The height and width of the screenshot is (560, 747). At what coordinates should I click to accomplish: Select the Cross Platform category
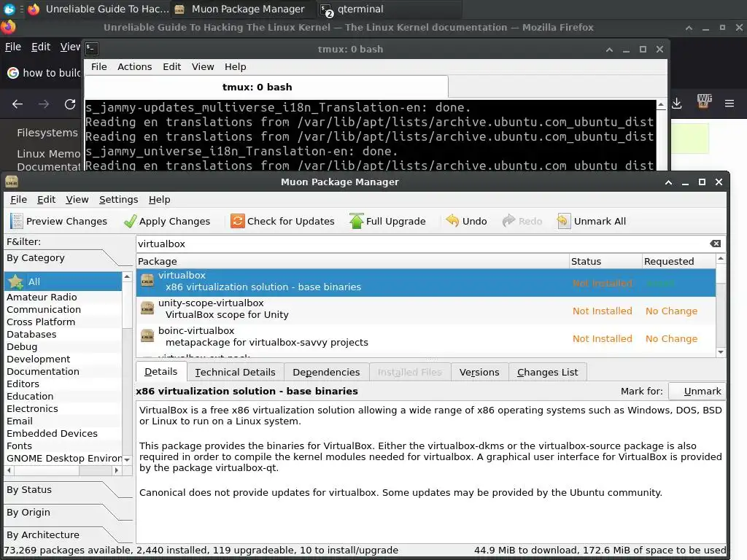[63, 322]
